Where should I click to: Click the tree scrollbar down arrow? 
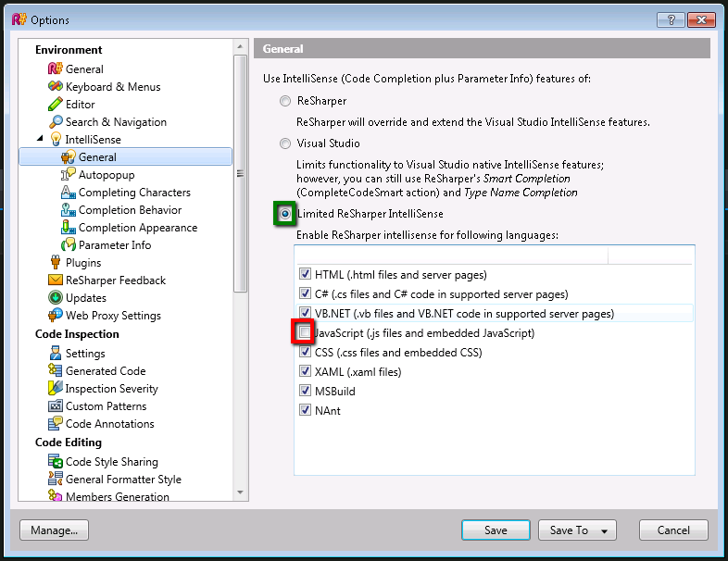[x=240, y=492]
